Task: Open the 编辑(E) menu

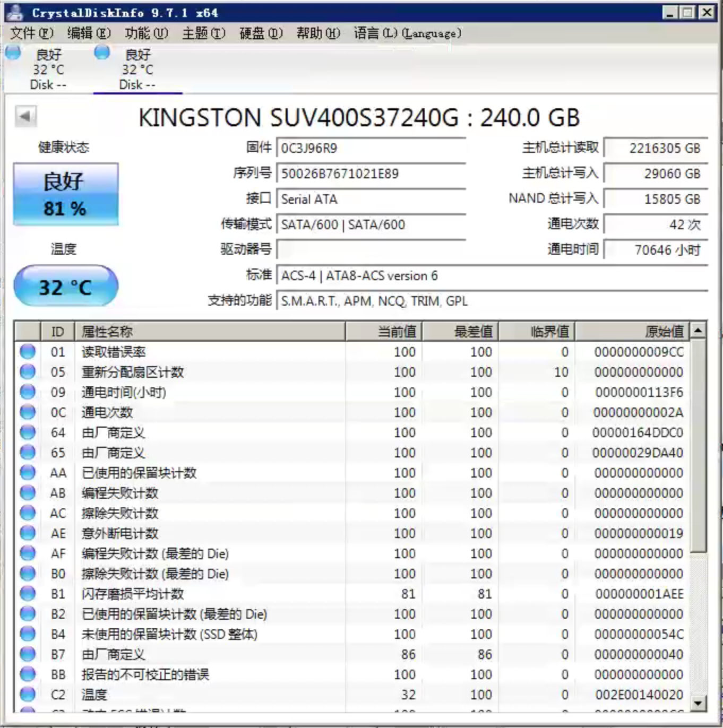Action: [89, 33]
